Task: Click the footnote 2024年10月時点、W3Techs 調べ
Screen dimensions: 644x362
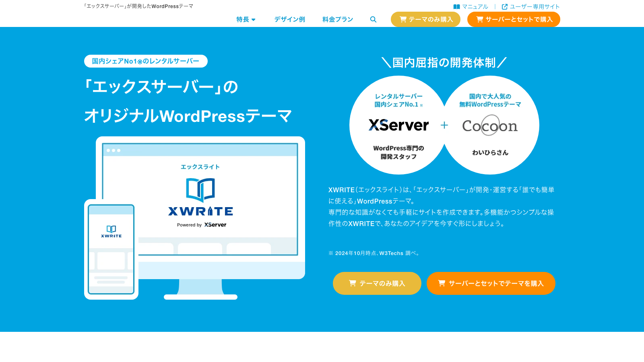Action: pos(374,253)
